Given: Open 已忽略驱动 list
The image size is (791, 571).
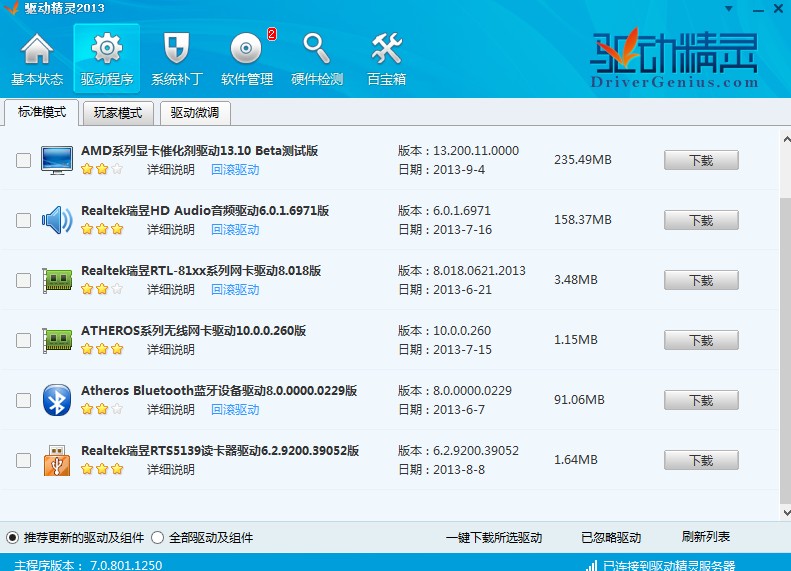Looking at the screenshot, I should (x=611, y=538).
